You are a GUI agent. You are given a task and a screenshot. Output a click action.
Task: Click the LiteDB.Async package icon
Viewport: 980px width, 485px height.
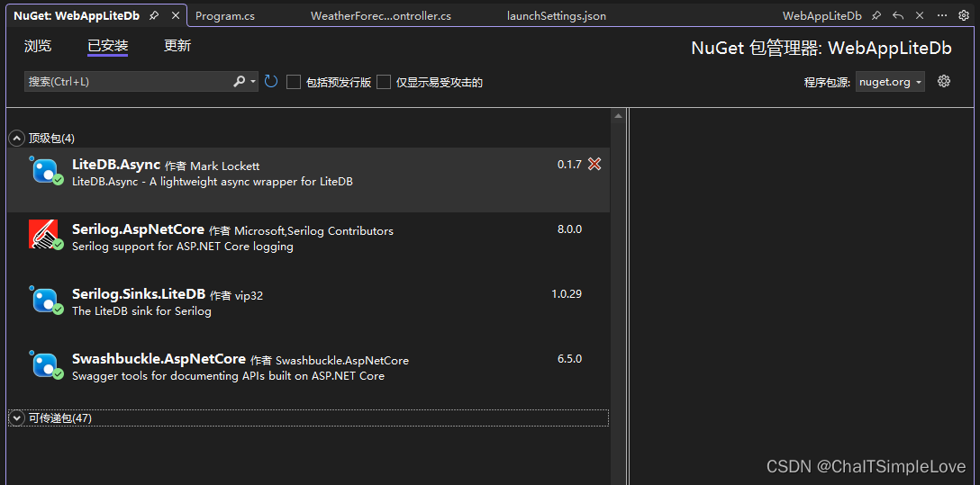(x=46, y=170)
